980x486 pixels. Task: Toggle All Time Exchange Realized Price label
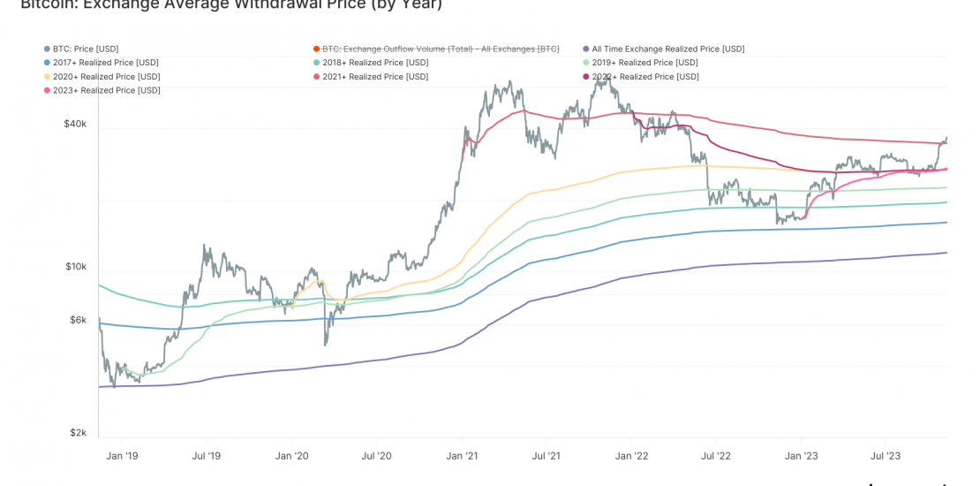[x=667, y=49]
